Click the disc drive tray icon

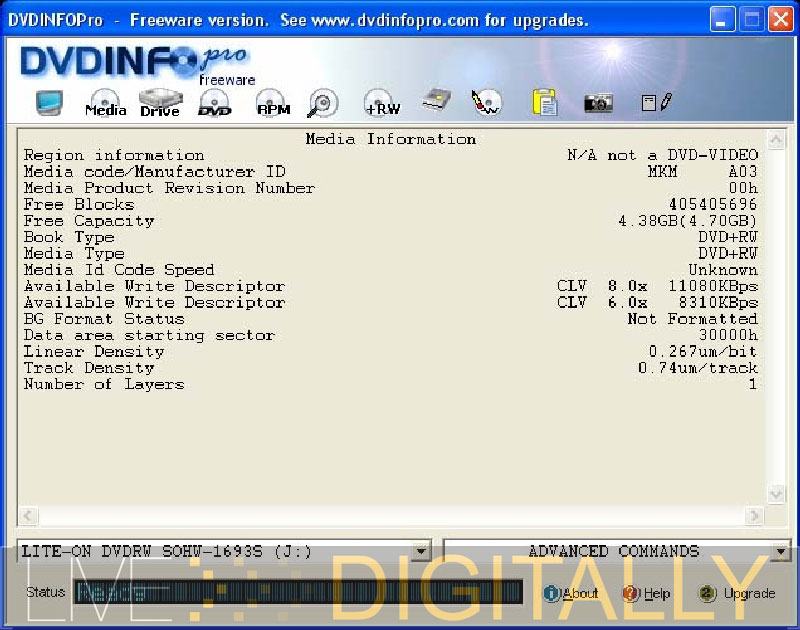point(436,101)
